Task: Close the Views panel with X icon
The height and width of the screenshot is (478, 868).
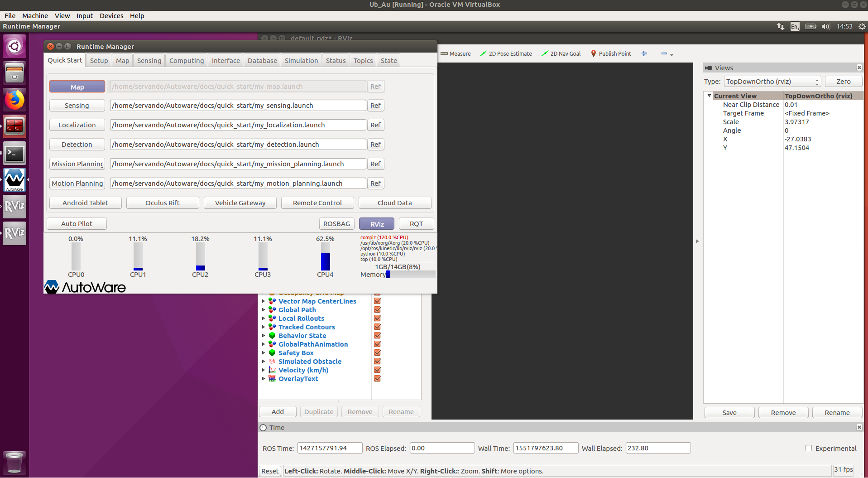Action: [859, 68]
